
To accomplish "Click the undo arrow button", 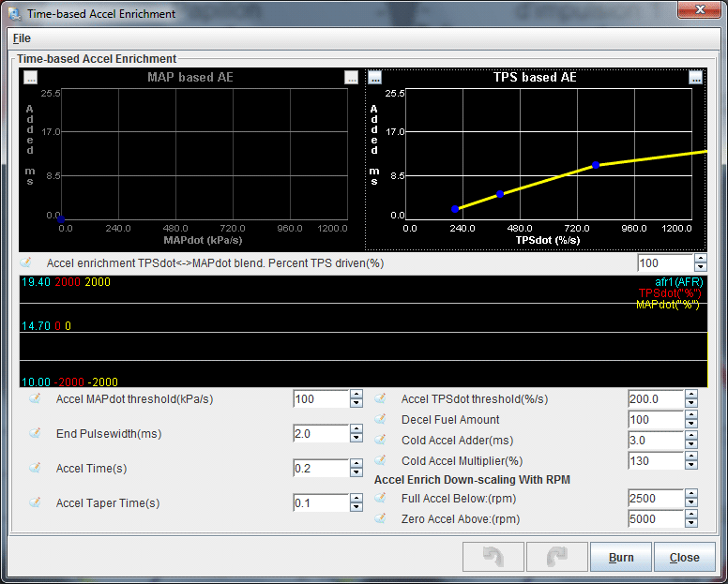I will [x=493, y=557].
